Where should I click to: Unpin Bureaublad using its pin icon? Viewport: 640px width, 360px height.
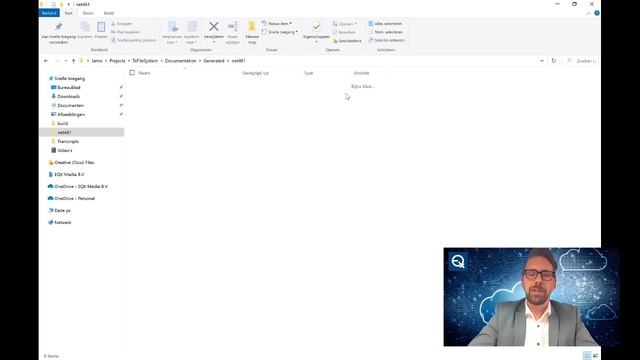(x=121, y=87)
